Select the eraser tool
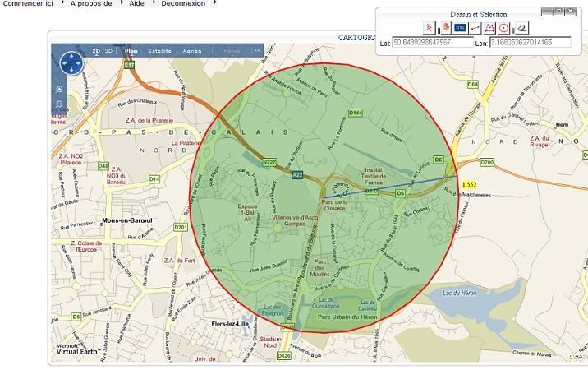 pyautogui.click(x=521, y=28)
